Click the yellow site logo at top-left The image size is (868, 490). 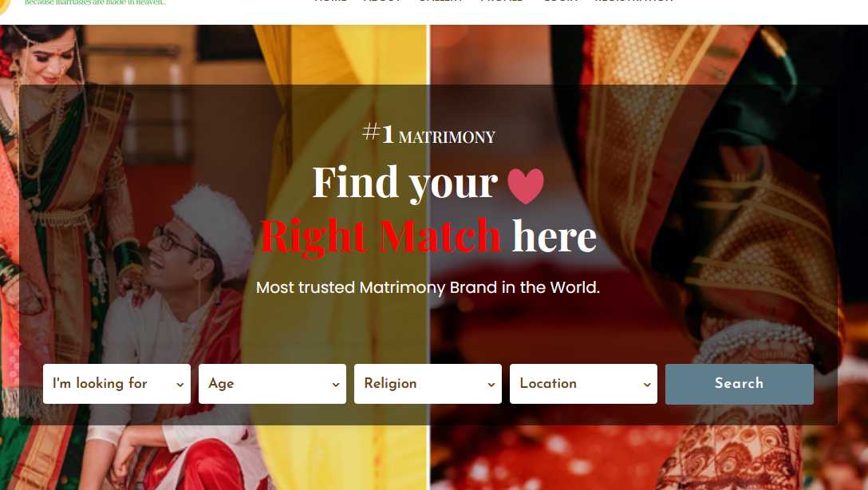click(x=5, y=5)
